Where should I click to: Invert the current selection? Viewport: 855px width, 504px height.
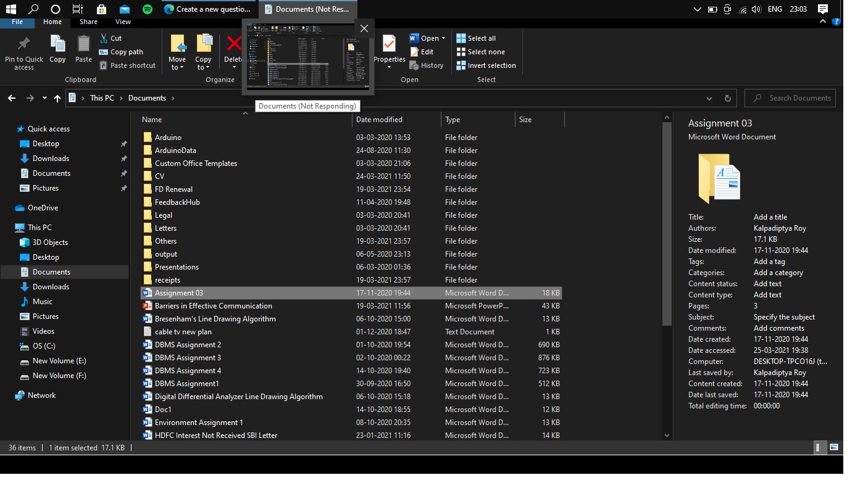[x=486, y=65]
